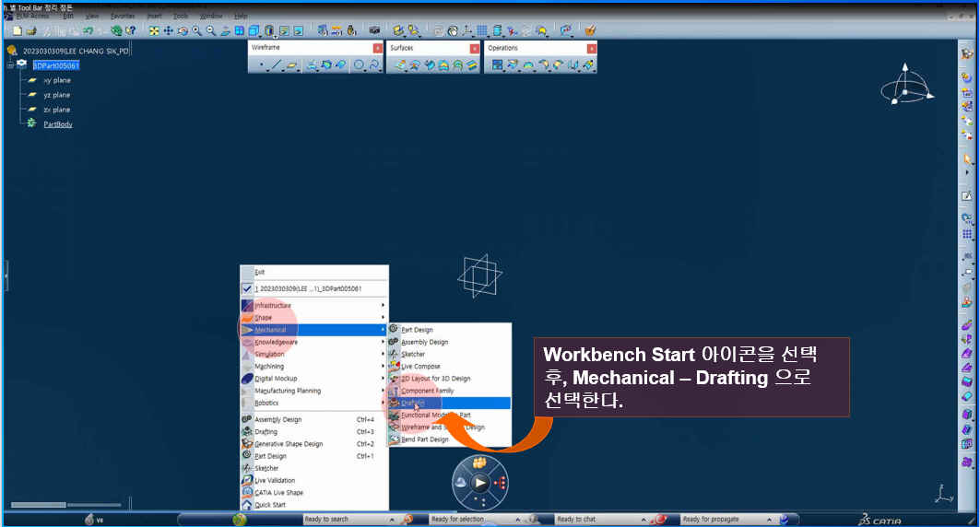
Task: Select the Plane tool in Wireframe toolbar
Action: tap(292, 64)
